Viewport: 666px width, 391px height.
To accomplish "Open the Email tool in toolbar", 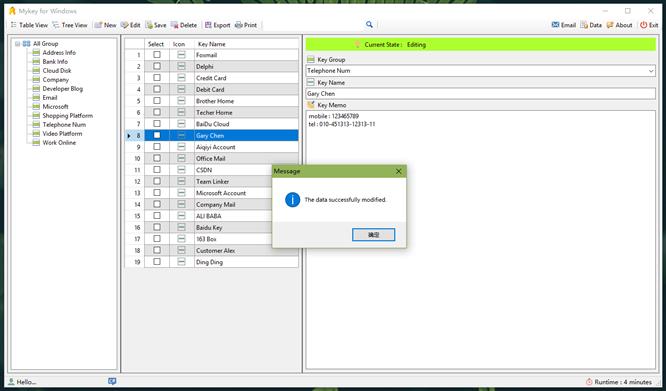I will tap(564, 25).
